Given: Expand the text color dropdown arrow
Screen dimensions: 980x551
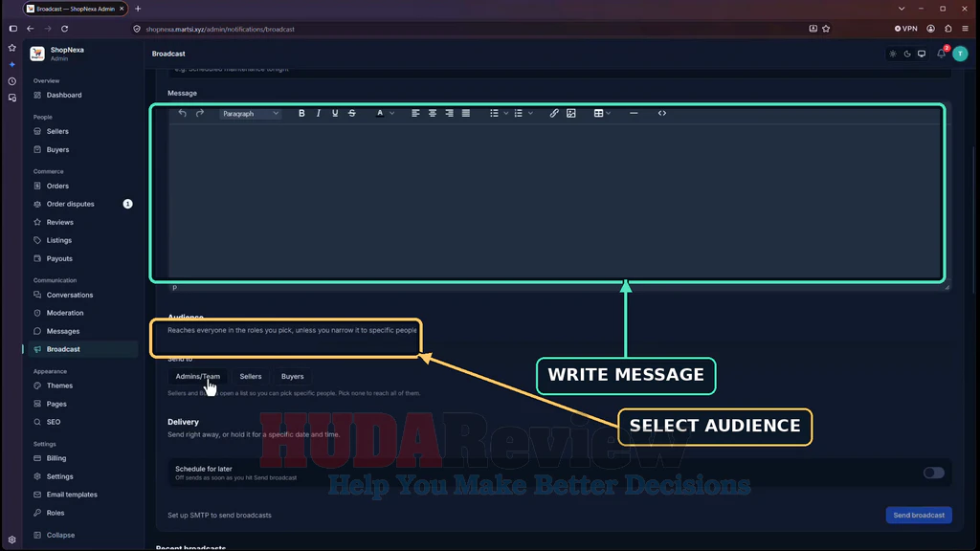Looking at the screenshot, I should tap(391, 113).
